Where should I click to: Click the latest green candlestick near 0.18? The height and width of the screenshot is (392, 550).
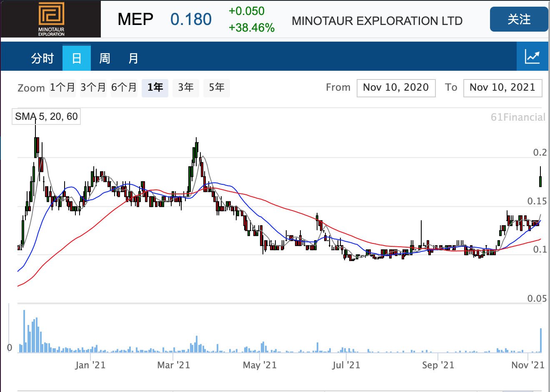coord(540,181)
